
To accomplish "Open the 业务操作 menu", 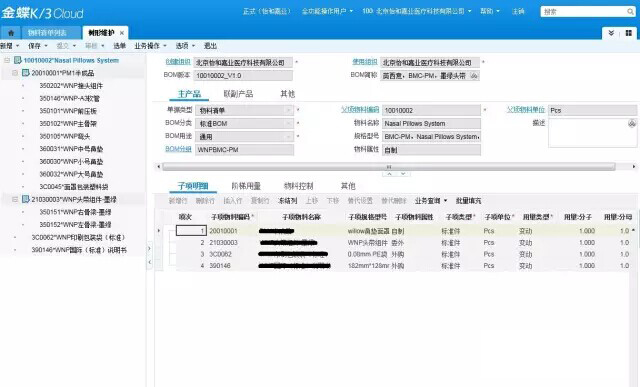I will [x=150, y=46].
